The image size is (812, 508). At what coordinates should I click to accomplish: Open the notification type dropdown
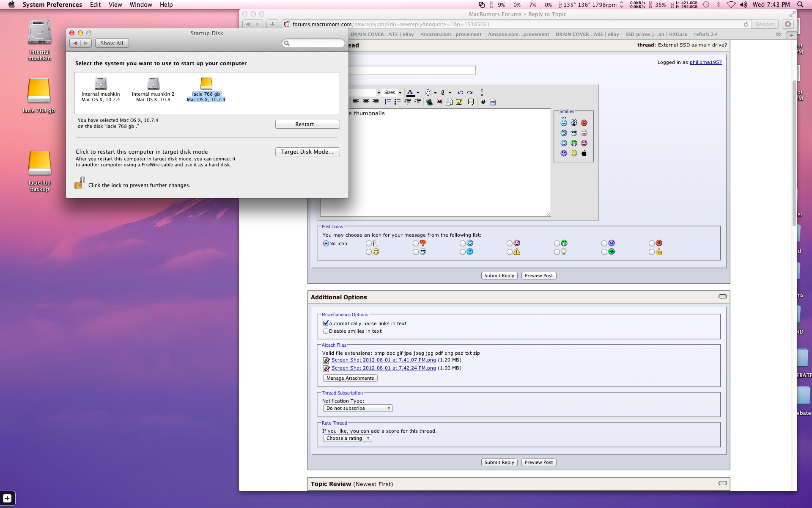tap(358, 408)
